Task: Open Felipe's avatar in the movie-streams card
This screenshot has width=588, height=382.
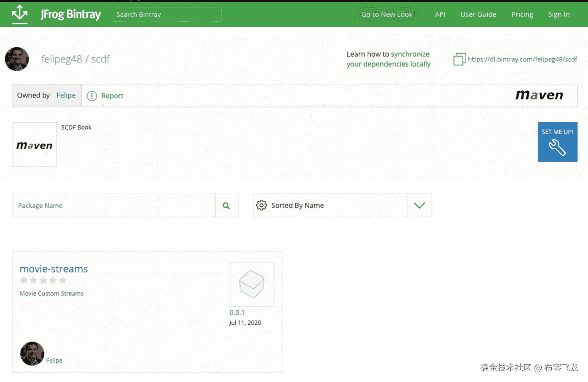Action: pos(32,354)
